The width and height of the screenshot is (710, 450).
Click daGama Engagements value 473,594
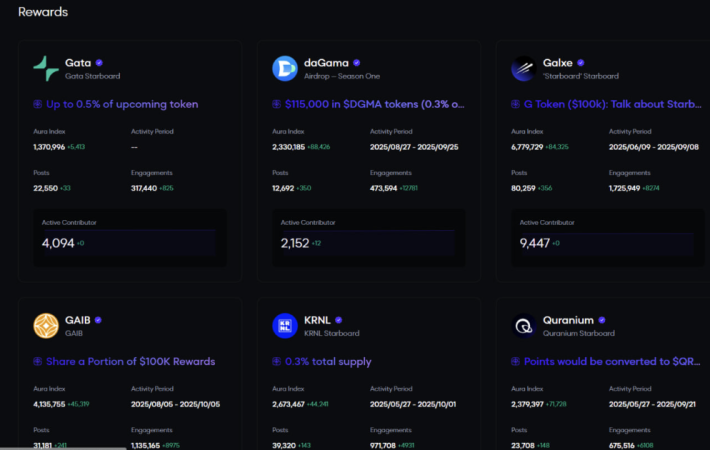pos(384,188)
